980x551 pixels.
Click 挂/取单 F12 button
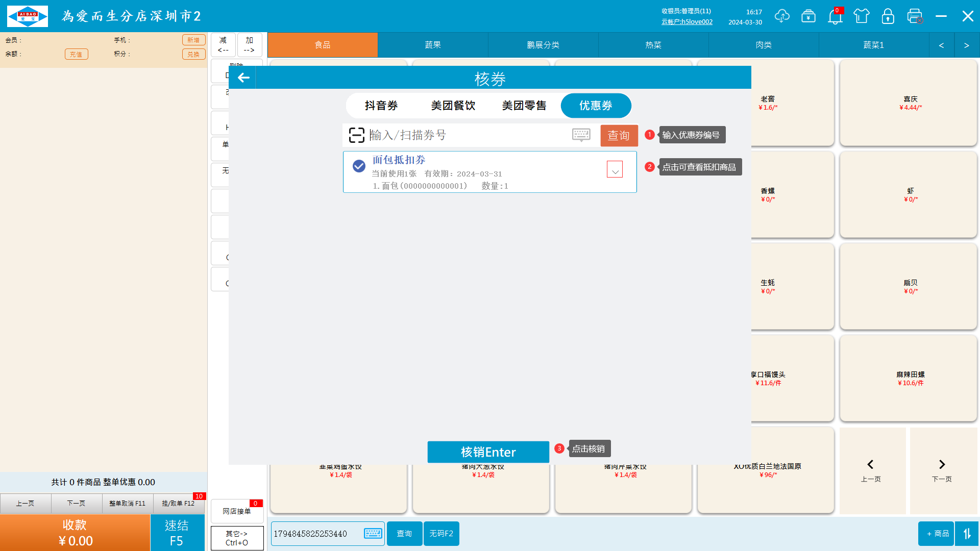[x=179, y=503]
